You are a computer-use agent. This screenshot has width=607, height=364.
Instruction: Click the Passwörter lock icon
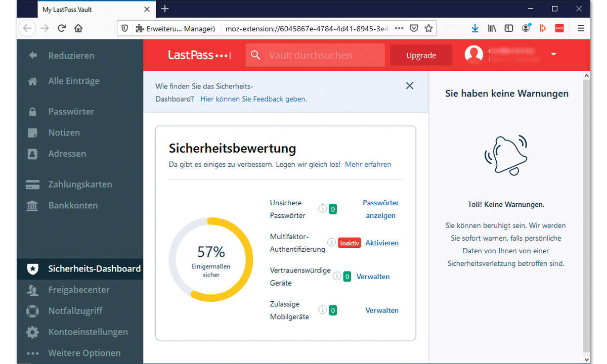coord(32,112)
